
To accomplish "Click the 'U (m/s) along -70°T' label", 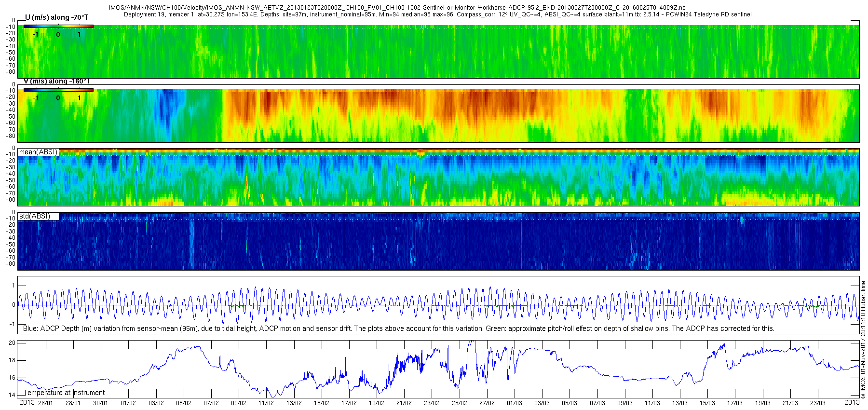I will pos(56,17).
